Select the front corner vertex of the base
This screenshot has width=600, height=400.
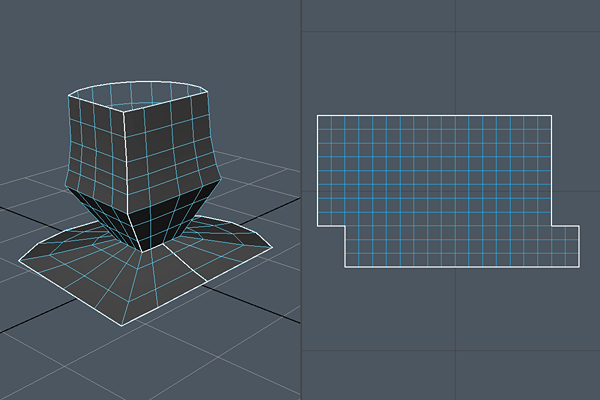click(x=122, y=326)
